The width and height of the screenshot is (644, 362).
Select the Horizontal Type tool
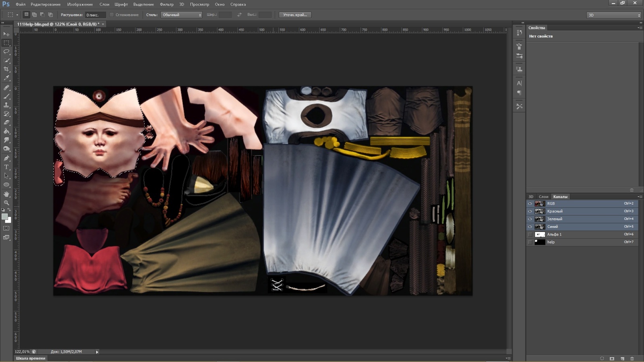[6, 167]
